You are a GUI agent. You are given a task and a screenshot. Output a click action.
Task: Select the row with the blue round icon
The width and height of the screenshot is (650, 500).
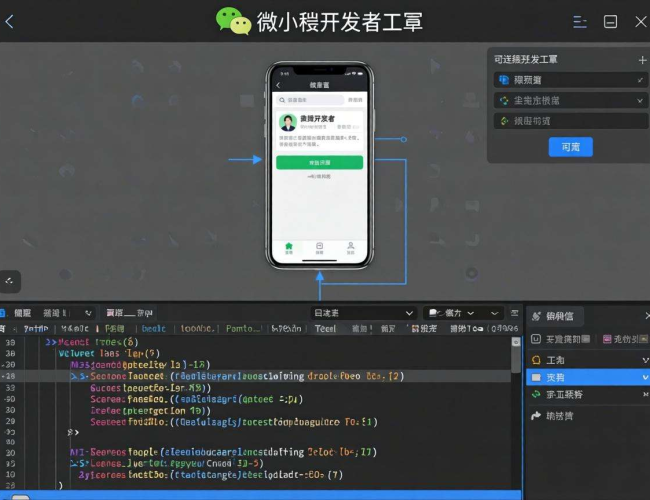(x=570, y=80)
